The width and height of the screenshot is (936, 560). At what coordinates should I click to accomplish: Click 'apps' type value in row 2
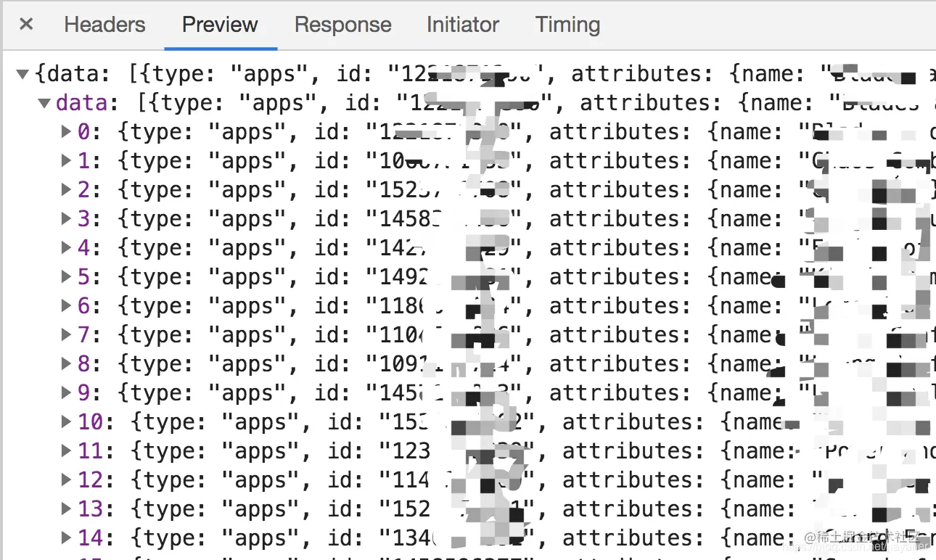click(247, 192)
